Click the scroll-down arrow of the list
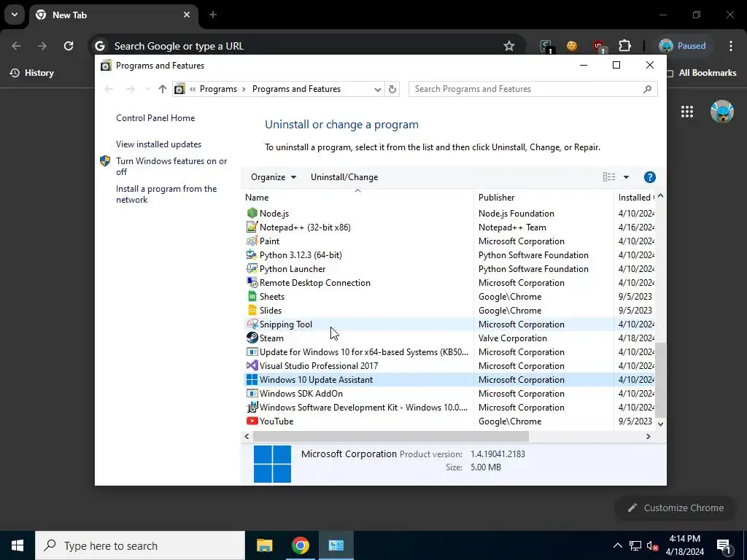The image size is (747, 560). click(660, 424)
